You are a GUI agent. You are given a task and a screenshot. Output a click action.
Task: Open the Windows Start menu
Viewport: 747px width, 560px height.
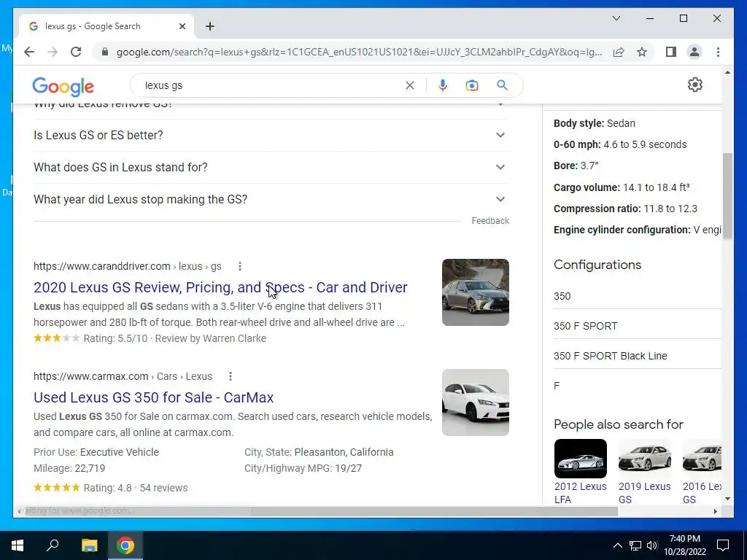coord(18,545)
